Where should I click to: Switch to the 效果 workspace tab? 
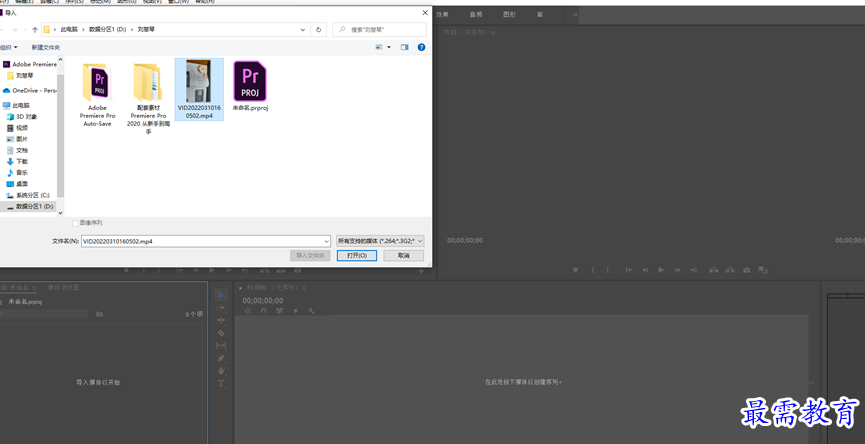(x=442, y=14)
